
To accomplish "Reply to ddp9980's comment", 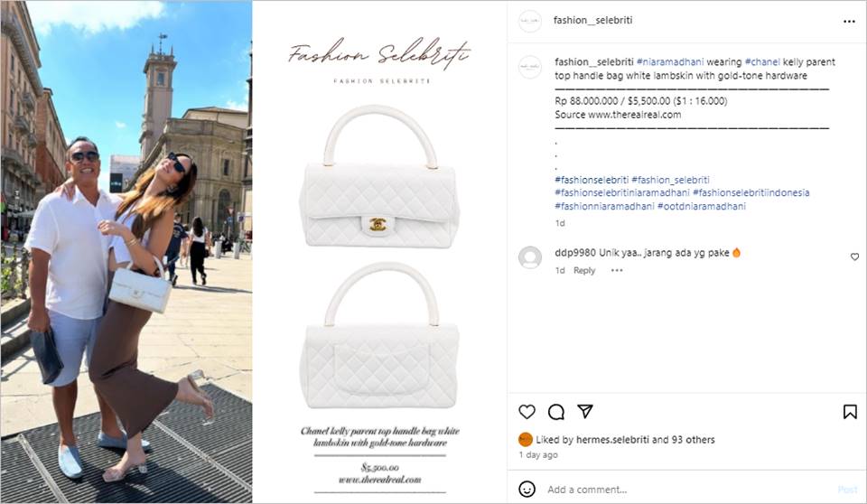I will click(584, 271).
